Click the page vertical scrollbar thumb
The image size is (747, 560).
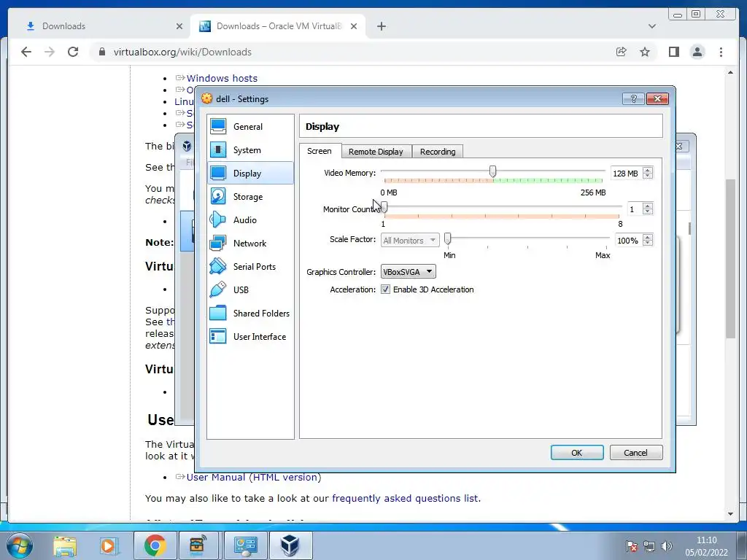point(730,259)
